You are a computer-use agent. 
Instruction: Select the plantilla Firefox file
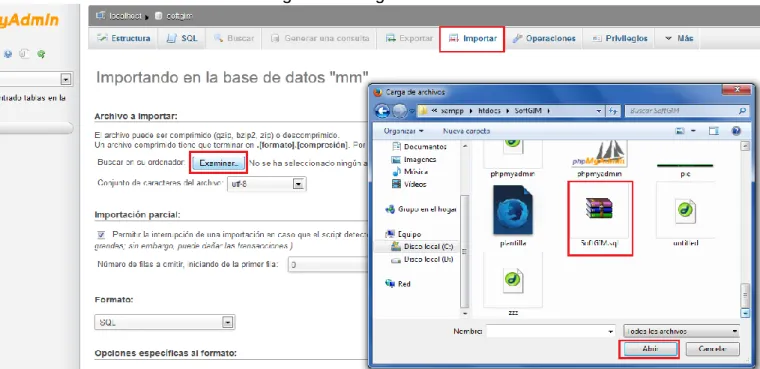(x=513, y=216)
